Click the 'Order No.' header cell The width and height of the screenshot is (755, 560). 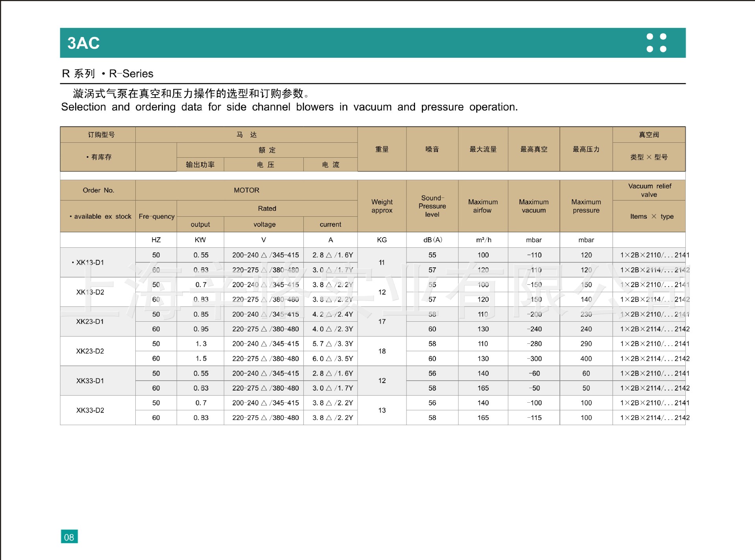click(x=98, y=190)
